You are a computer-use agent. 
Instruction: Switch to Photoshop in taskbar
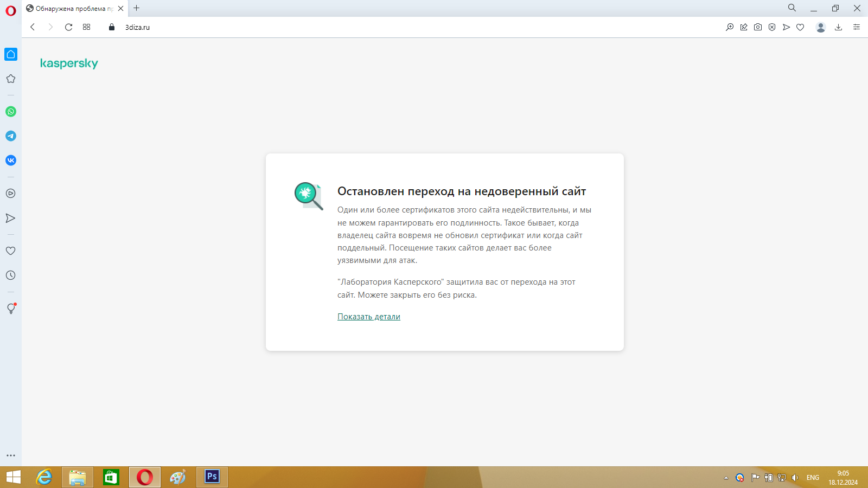pyautogui.click(x=212, y=477)
